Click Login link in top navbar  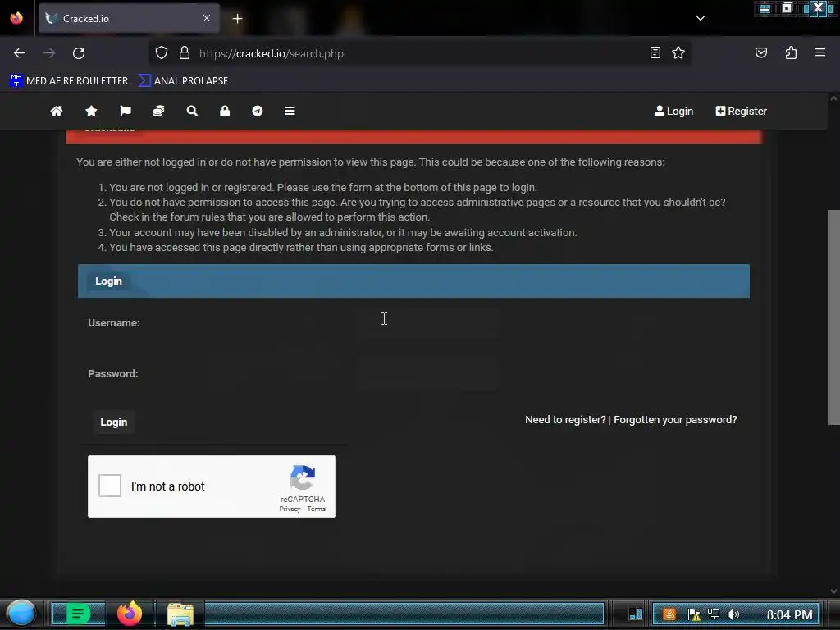pos(674,111)
